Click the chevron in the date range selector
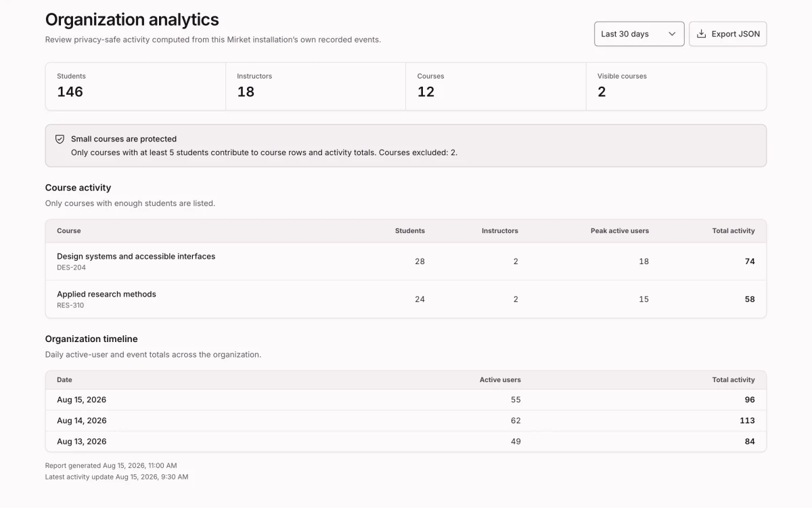This screenshot has height=508, width=812. 672,34
